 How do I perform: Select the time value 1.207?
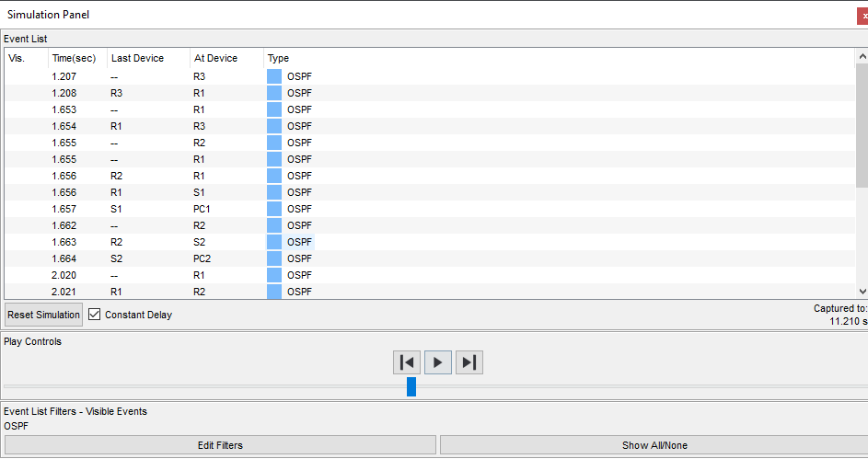[x=64, y=76]
